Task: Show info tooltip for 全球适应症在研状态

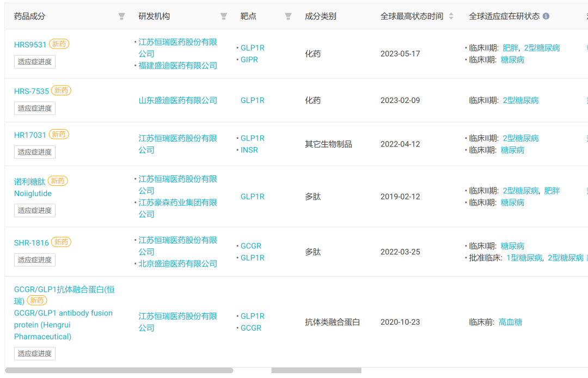Action: coord(546,16)
